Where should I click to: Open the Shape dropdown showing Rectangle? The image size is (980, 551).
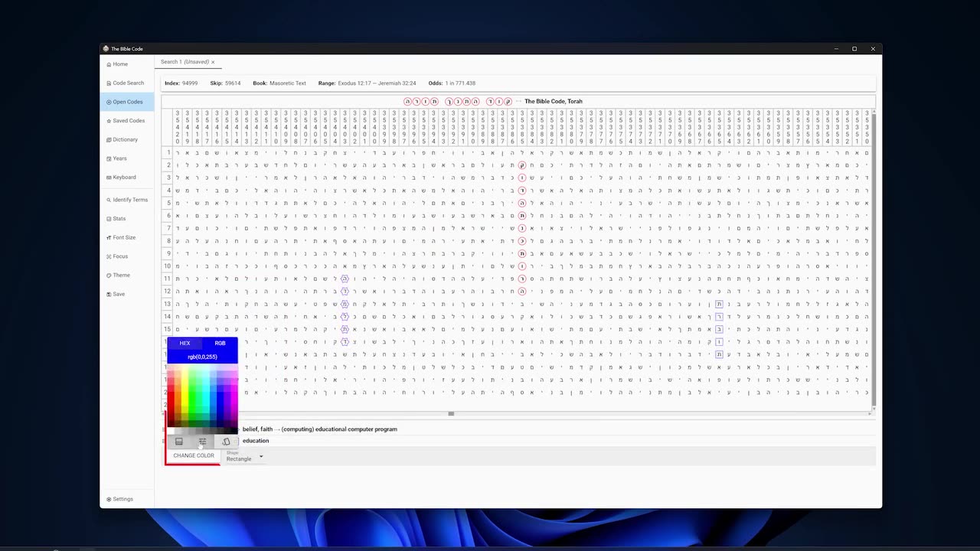pyautogui.click(x=244, y=456)
